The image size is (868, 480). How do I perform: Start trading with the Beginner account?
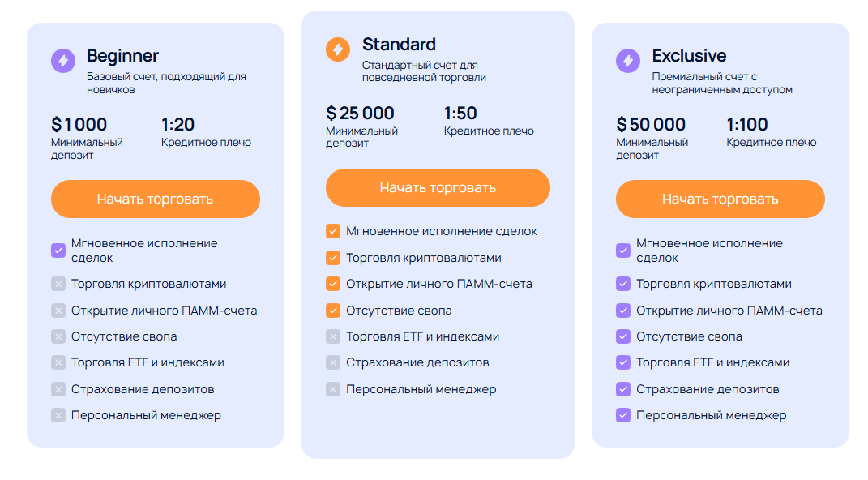point(156,199)
